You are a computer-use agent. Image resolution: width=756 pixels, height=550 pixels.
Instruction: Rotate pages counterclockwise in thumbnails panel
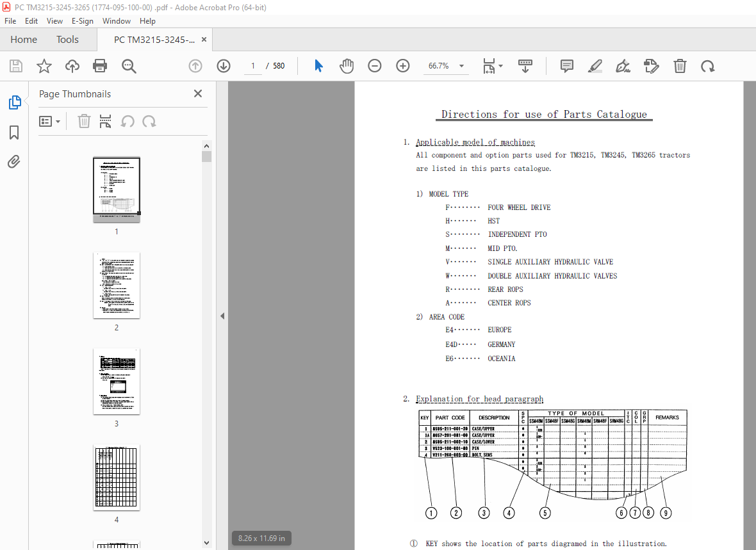pos(127,121)
